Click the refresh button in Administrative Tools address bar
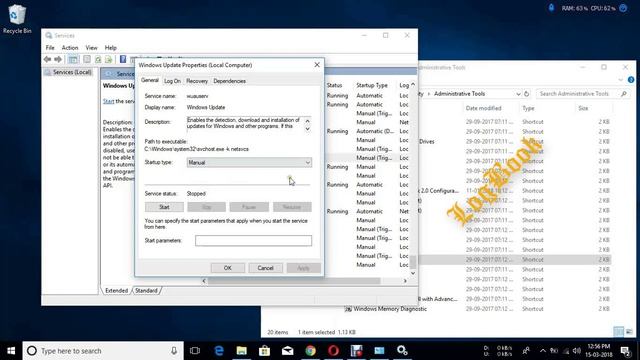The height and width of the screenshot is (360, 640). coord(527,94)
